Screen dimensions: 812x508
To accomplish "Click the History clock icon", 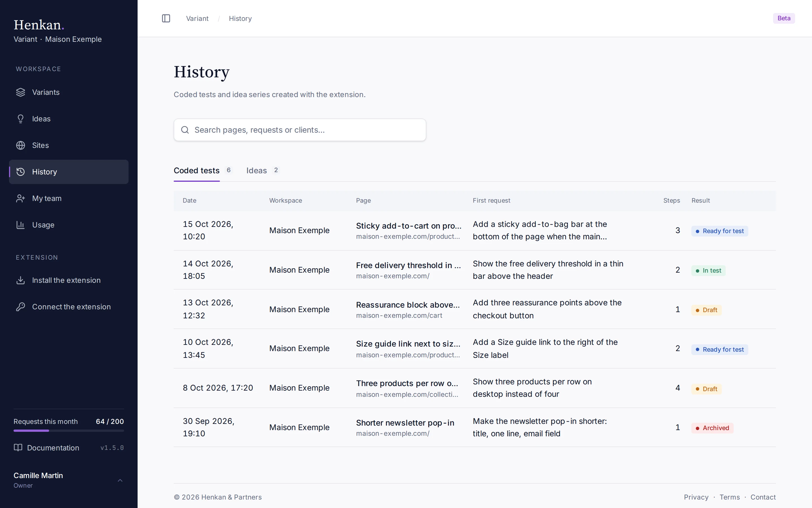I will [x=21, y=172].
